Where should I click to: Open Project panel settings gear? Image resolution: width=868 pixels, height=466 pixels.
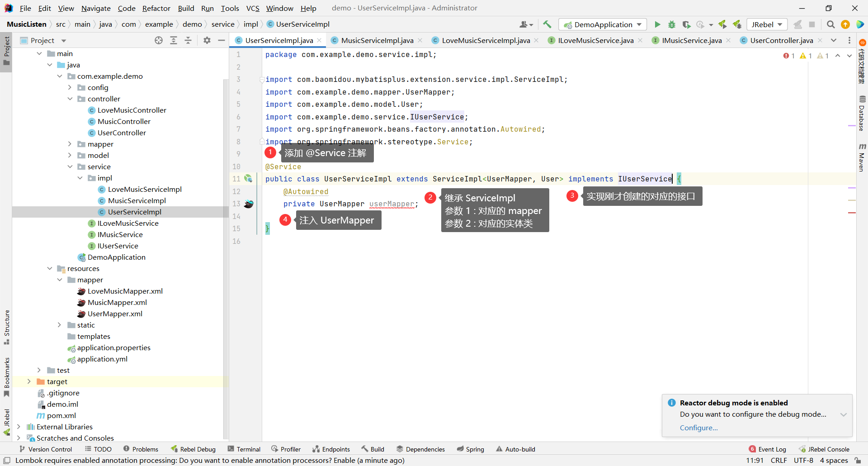207,40
